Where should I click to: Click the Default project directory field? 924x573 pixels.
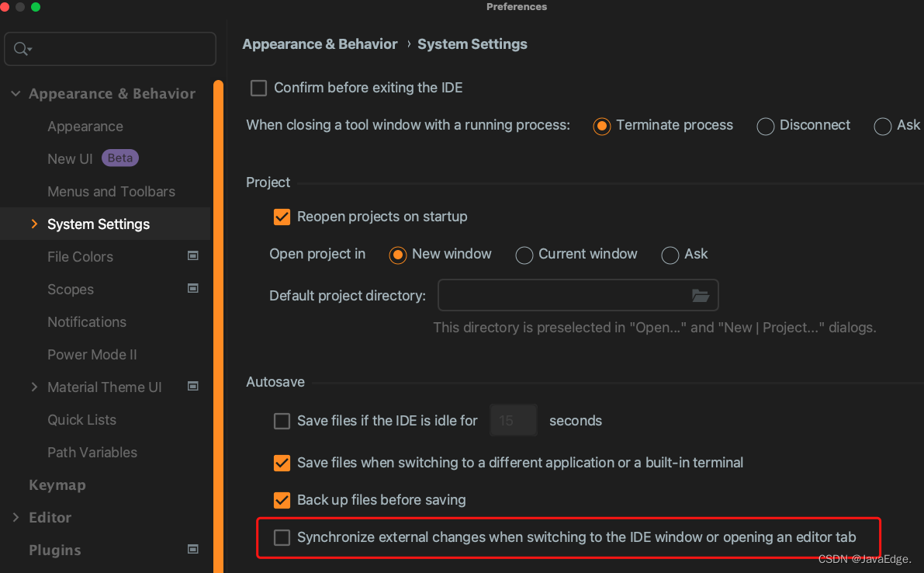pyautogui.click(x=577, y=295)
